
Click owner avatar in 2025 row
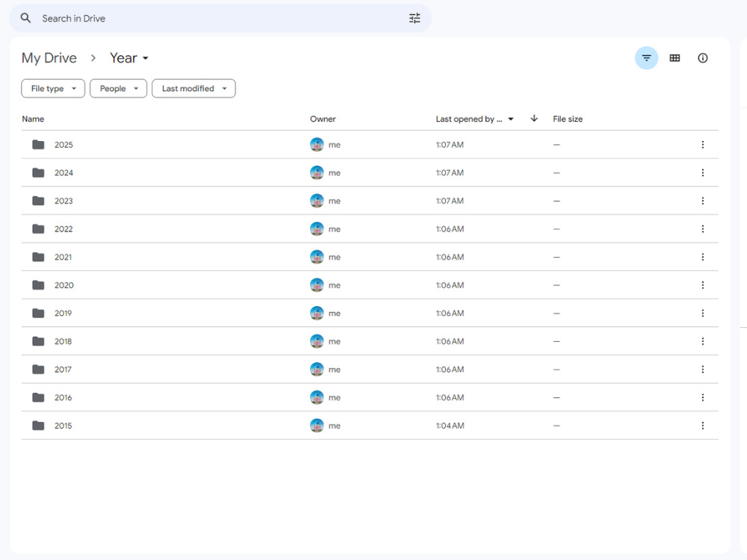point(317,145)
